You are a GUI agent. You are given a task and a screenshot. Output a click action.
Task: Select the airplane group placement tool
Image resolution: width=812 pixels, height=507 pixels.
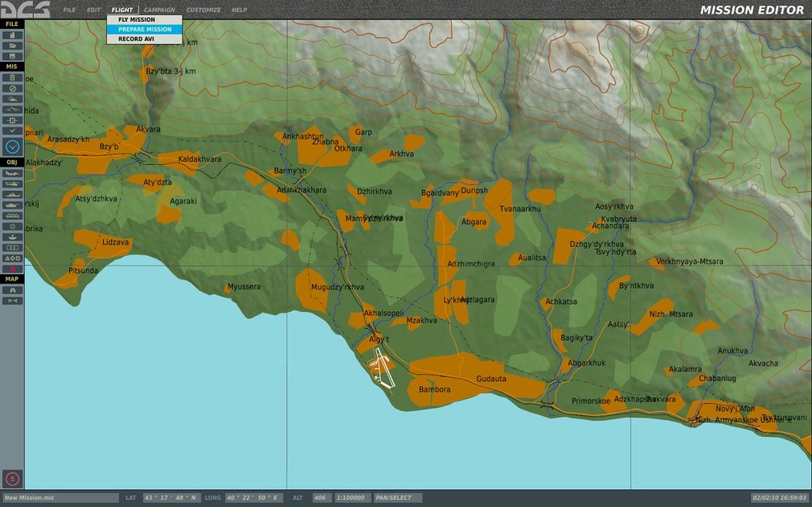(x=12, y=173)
